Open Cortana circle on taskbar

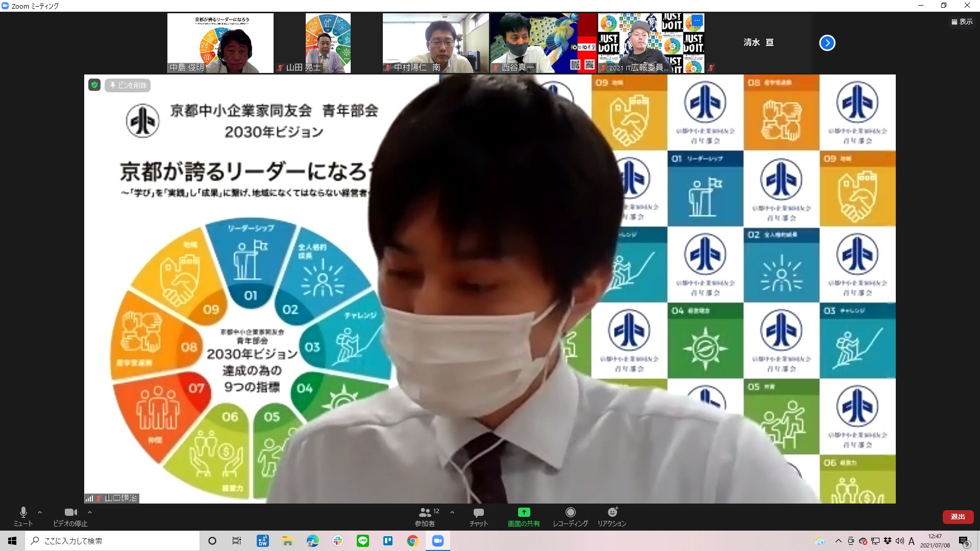212,541
